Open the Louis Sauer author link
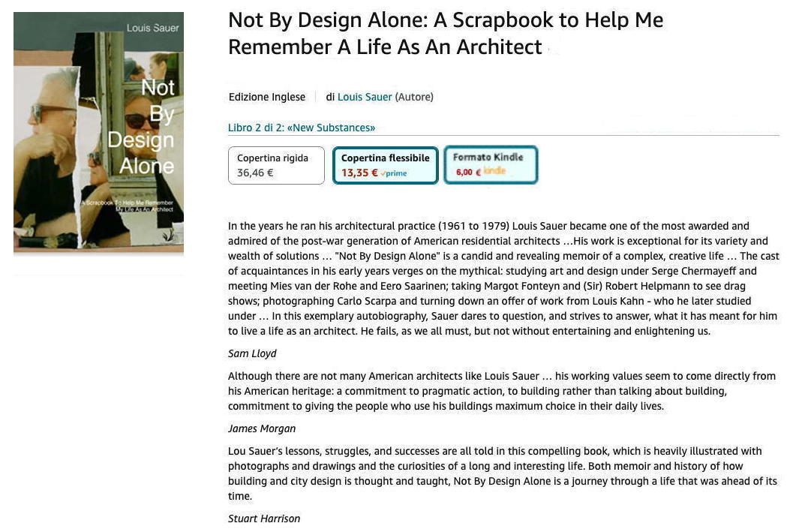 tap(365, 97)
